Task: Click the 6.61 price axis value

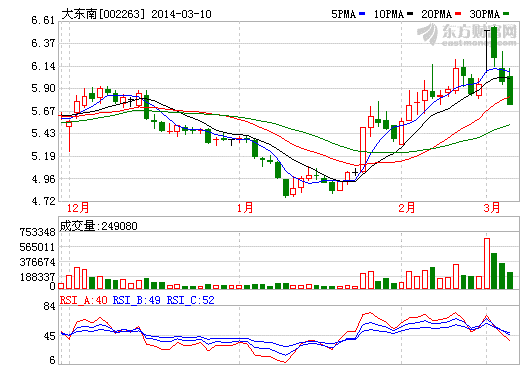Action: click(x=43, y=20)
